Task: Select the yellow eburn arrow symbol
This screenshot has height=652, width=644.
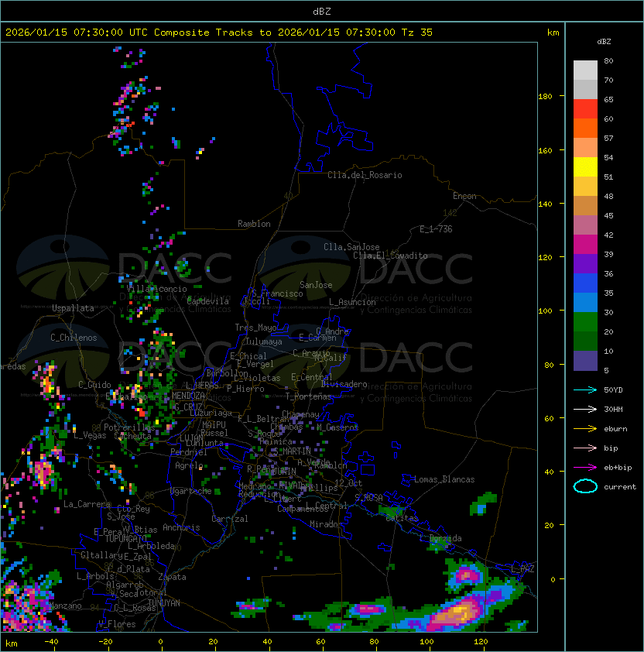Action: 585,429
